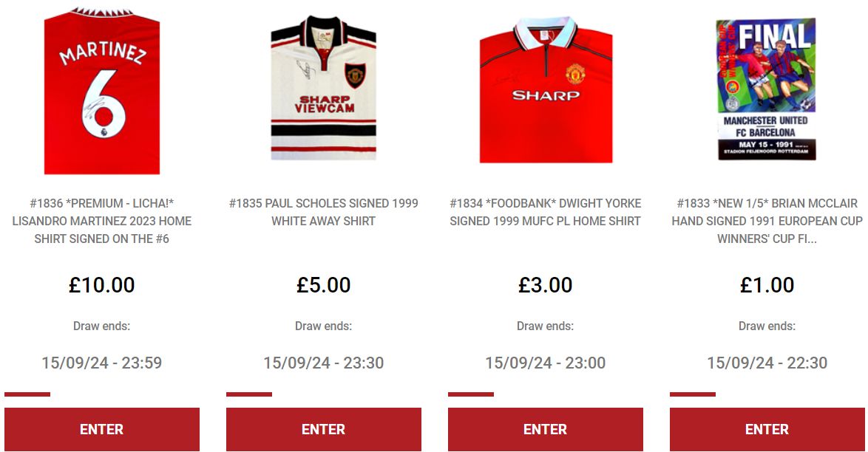This screenshot has width=868, height=452.
Task: Select ENTER for the £3.00 Yorke draw
Action: [x=545, y=429]
